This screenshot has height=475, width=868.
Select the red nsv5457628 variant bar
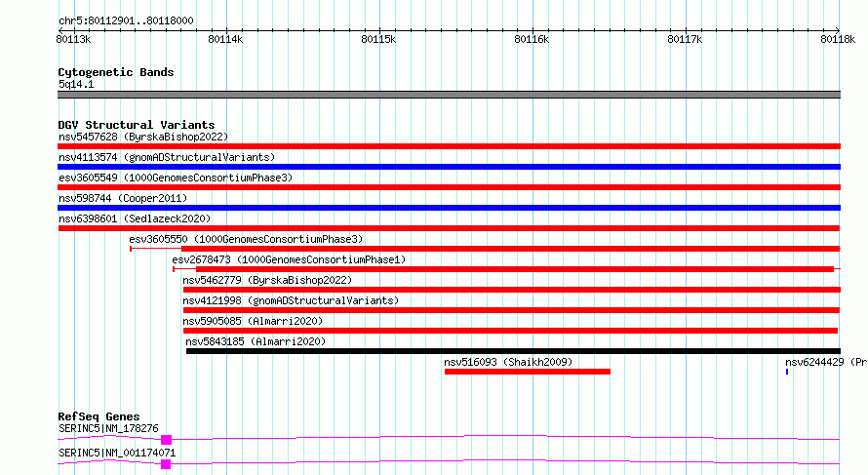pos(449,146)
